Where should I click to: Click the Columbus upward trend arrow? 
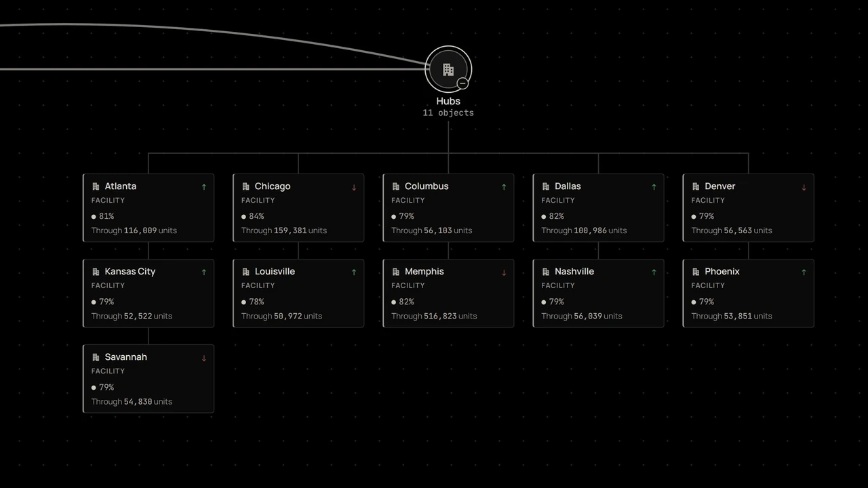click(x=503, y=187)
